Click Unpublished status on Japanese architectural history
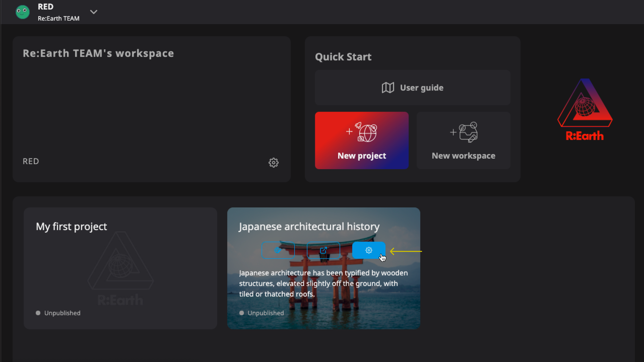Image resolution: width=644 pixels, height=362 pixels. (x=262, y=313)
